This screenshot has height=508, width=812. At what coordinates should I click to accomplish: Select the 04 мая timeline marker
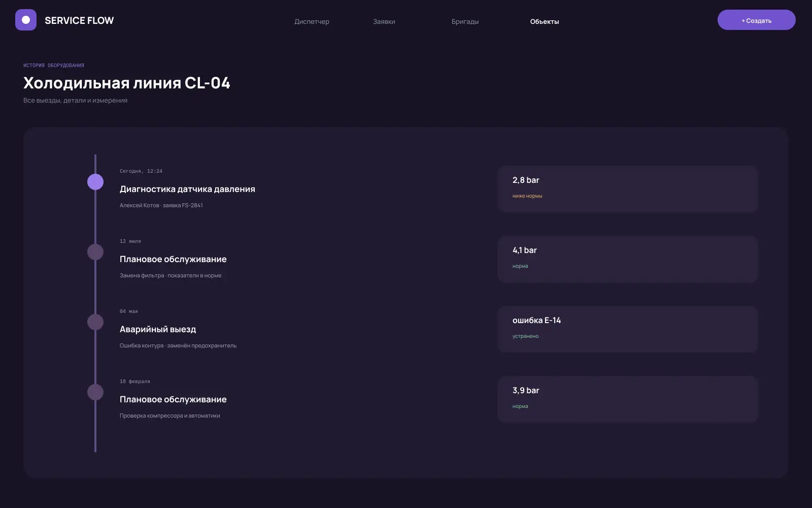[x=95, y=322]
